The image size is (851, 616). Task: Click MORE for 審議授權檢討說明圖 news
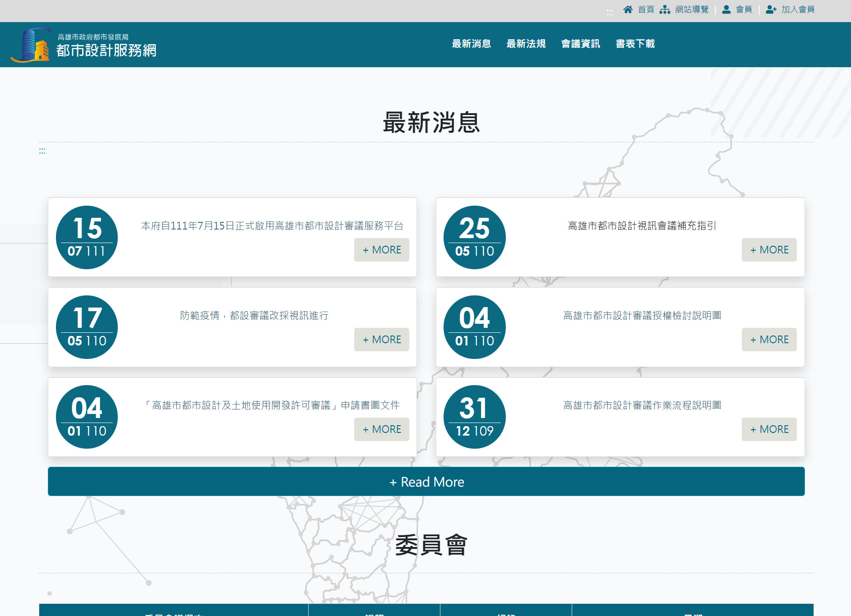pyautogui.click(x=769, y=340)
